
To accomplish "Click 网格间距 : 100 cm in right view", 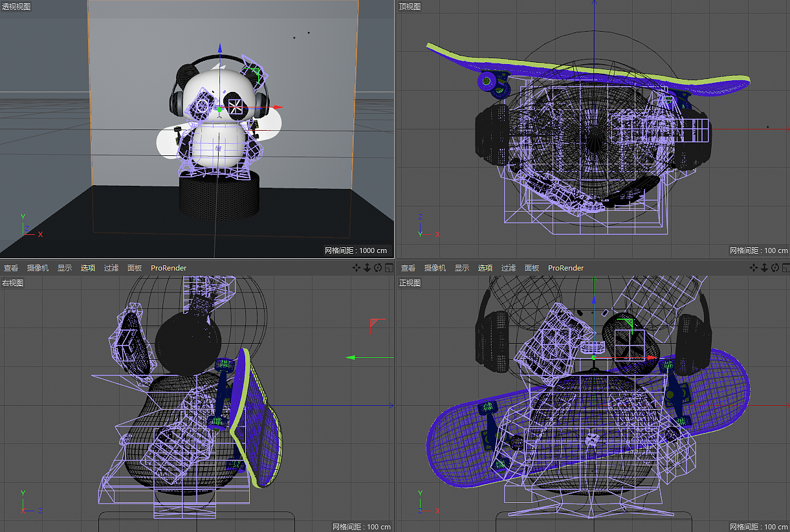I will click(x=362, y=527).
